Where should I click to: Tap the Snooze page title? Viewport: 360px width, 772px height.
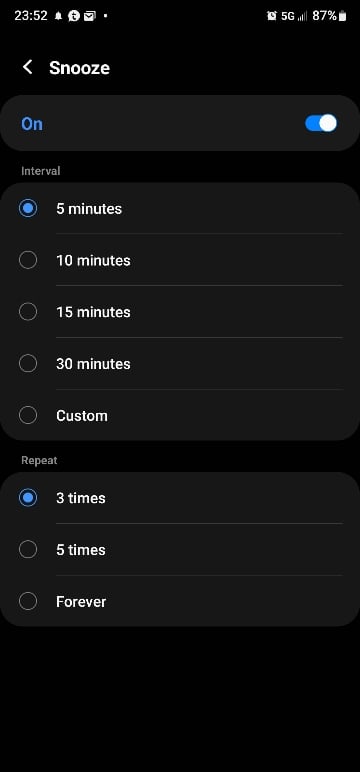click(x=79, y=68)
